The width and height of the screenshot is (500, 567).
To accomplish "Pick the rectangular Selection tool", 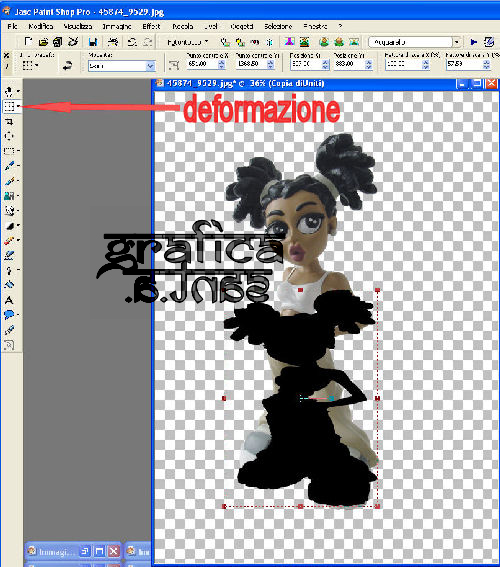I will point(9,151).
